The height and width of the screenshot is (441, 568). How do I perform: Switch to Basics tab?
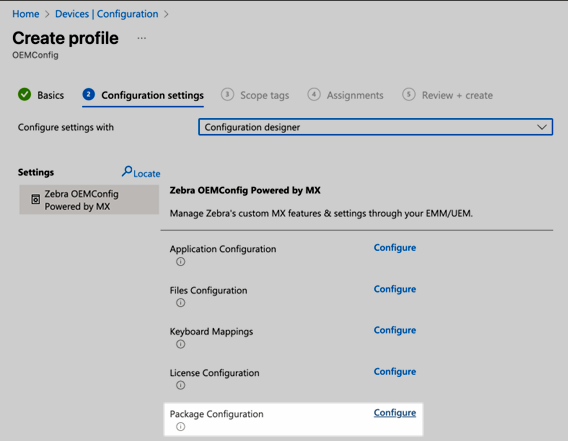[x=41, y=95]
